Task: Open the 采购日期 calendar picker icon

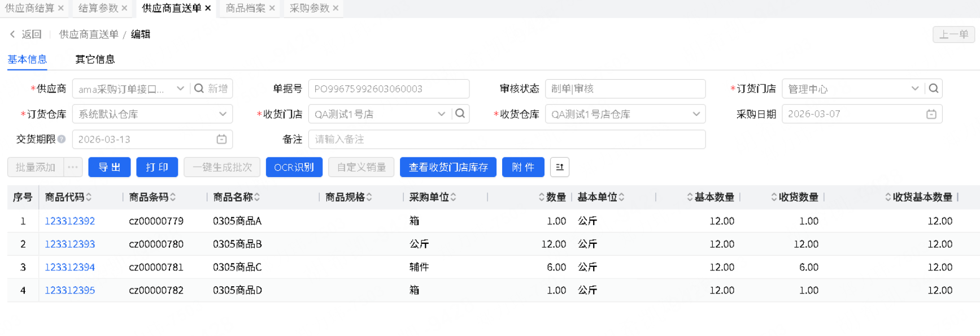Action: click(x=931, y=114)
